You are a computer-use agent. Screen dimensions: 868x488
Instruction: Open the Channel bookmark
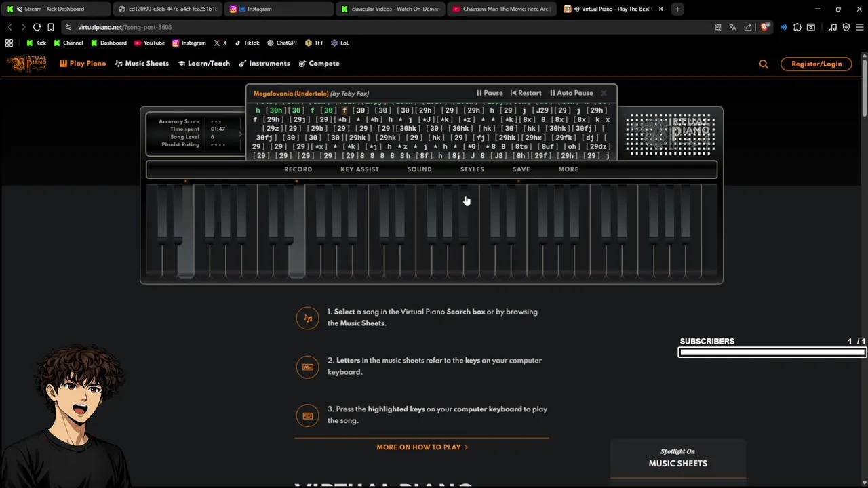coord(68,43)
